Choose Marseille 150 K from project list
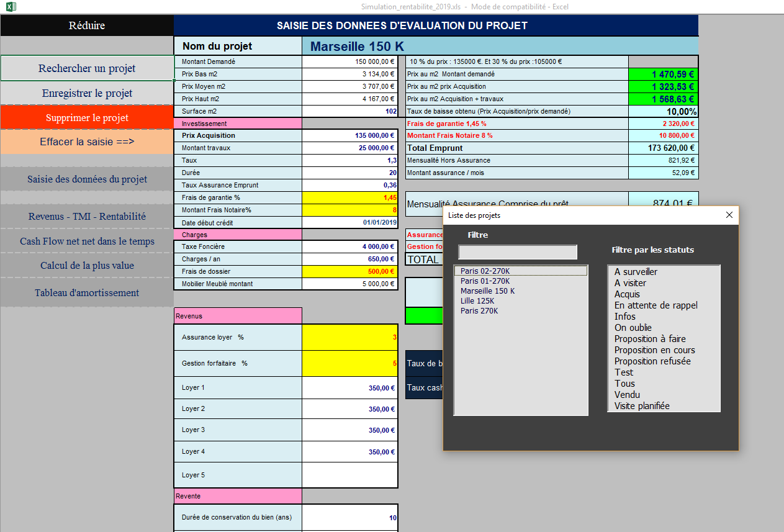Viewport: 784px width, 532px height. (487, 291)
